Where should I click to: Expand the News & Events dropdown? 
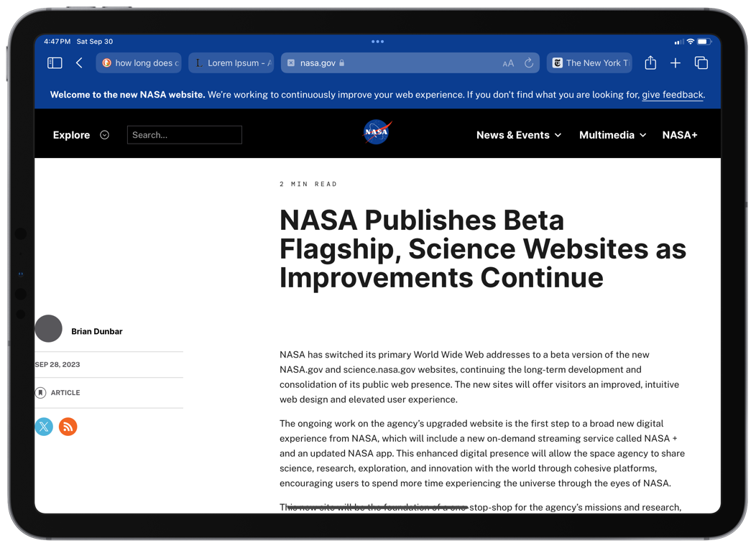518,135
